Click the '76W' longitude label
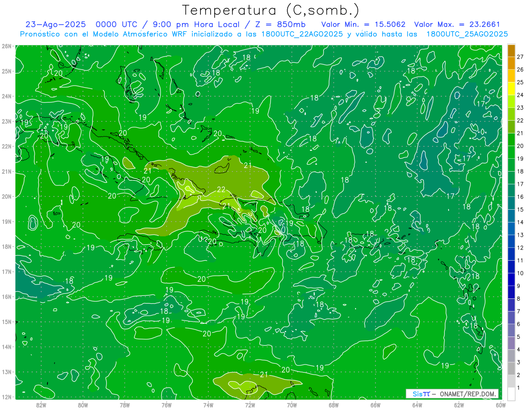Viewport: 532px width, 411px height. [166, 405]
